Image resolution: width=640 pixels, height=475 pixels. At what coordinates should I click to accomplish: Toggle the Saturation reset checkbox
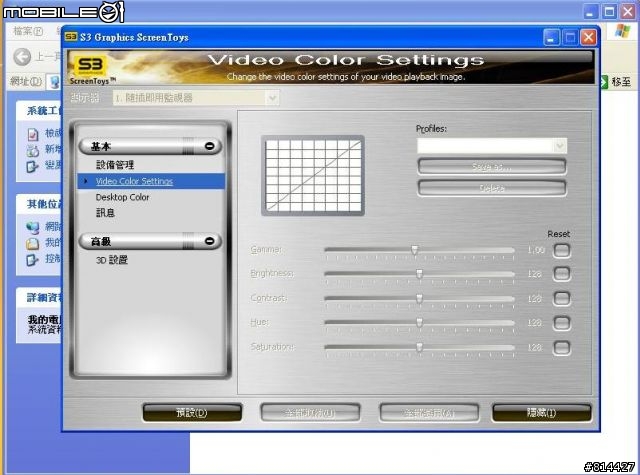click(562, 348)
